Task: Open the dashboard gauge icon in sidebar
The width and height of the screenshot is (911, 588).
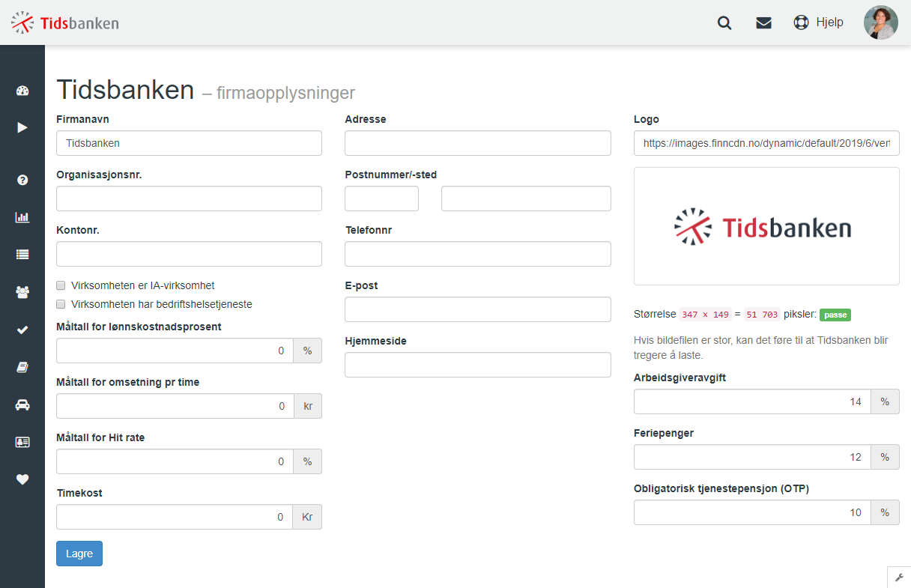Action: click(x=22, y=91)
